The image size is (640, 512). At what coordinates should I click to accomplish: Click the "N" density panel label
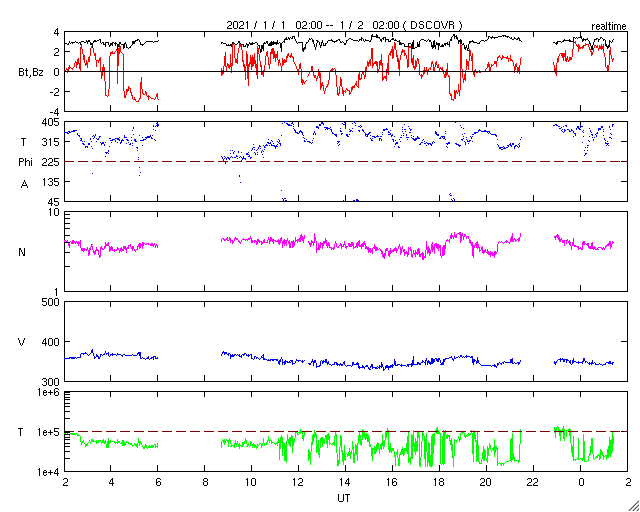coord(22,252)
